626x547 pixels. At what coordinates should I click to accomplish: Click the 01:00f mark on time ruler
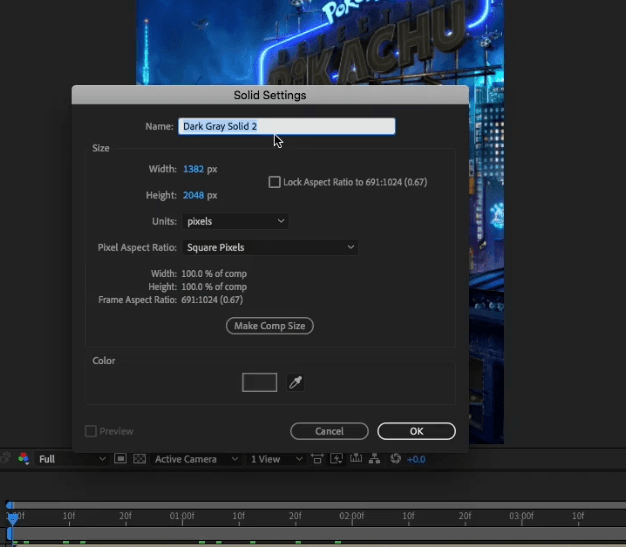(x=182, y=516)
